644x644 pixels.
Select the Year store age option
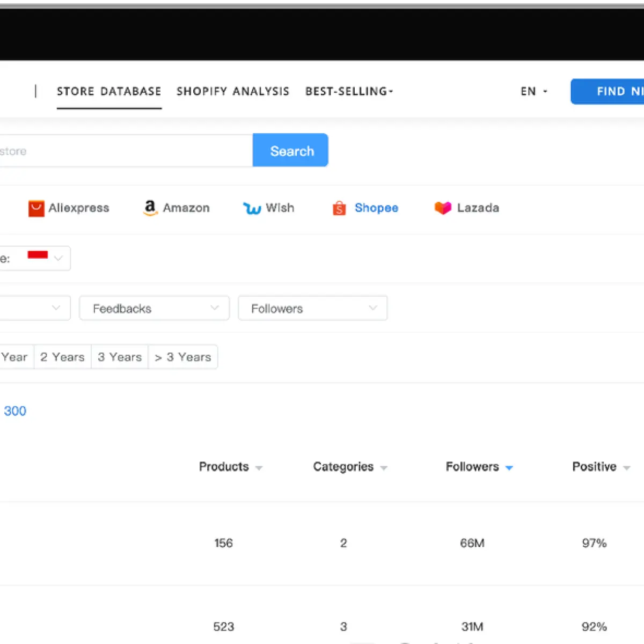click(16, 357)
